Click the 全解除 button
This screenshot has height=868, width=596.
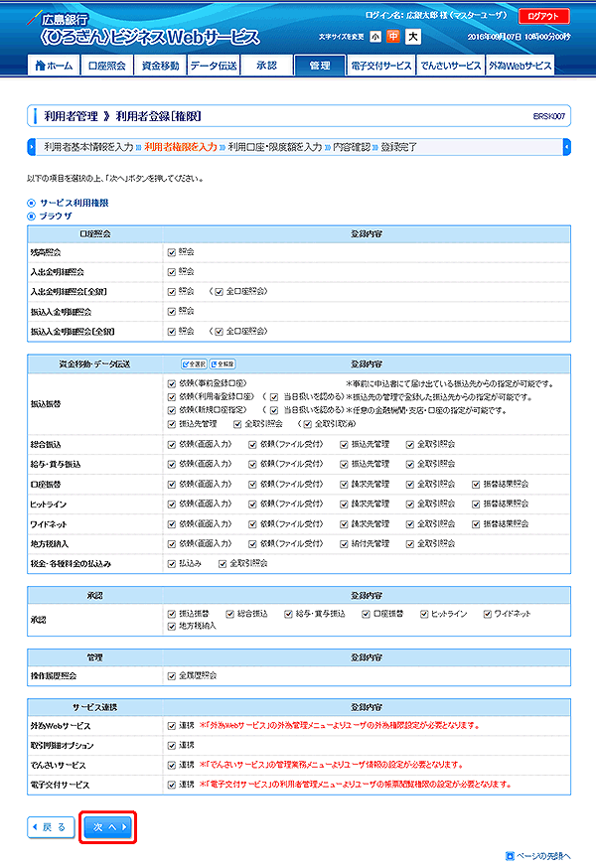click(x=223, y=363)
